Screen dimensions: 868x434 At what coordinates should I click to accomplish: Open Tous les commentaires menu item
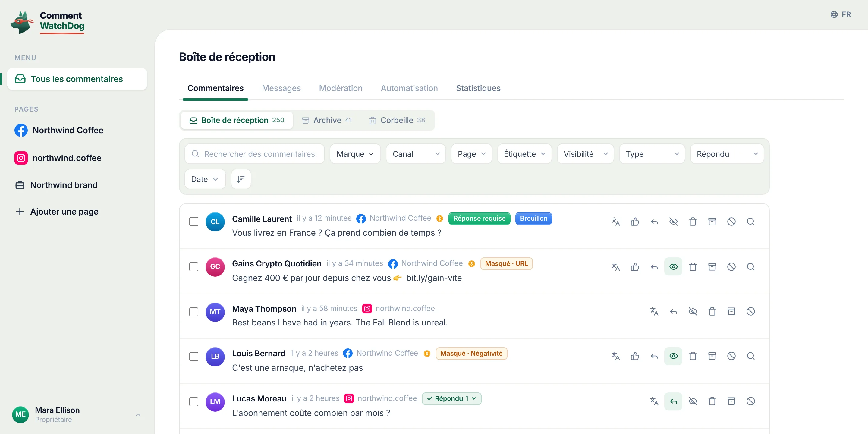[x=77, y=79]
